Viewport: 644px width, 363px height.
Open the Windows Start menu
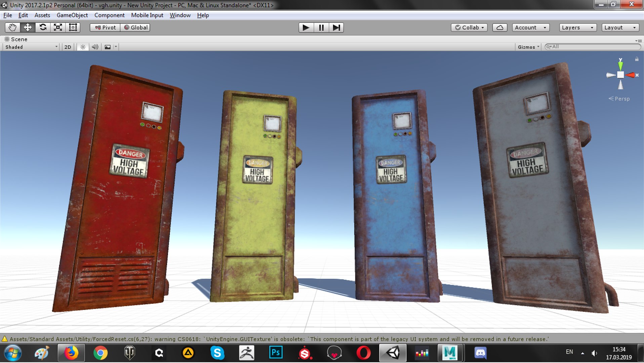pos(13,353)
